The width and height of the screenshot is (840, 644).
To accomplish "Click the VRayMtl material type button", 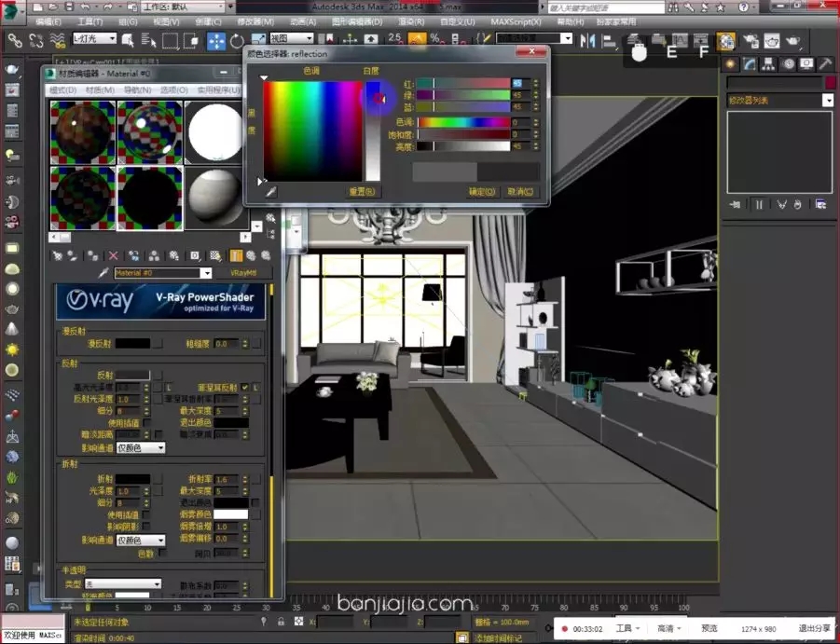I will pos(243,273).
